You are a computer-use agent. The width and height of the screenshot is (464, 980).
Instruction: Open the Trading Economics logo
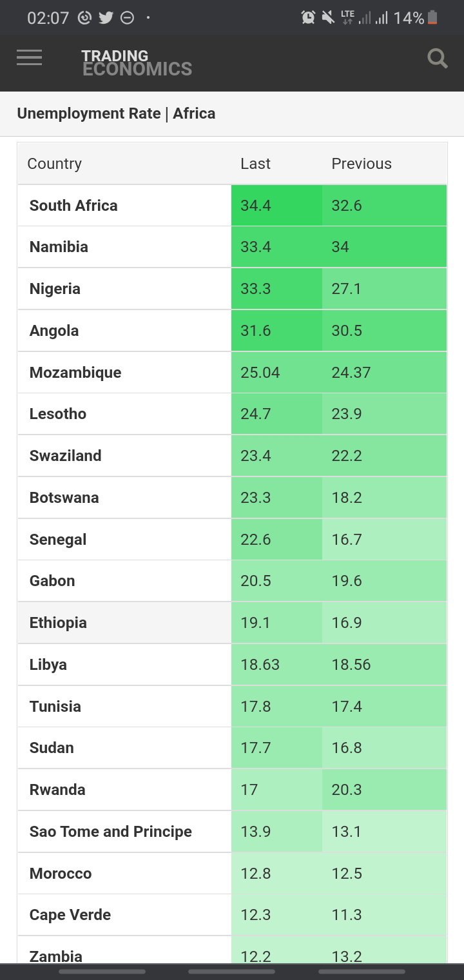(137, 63)
